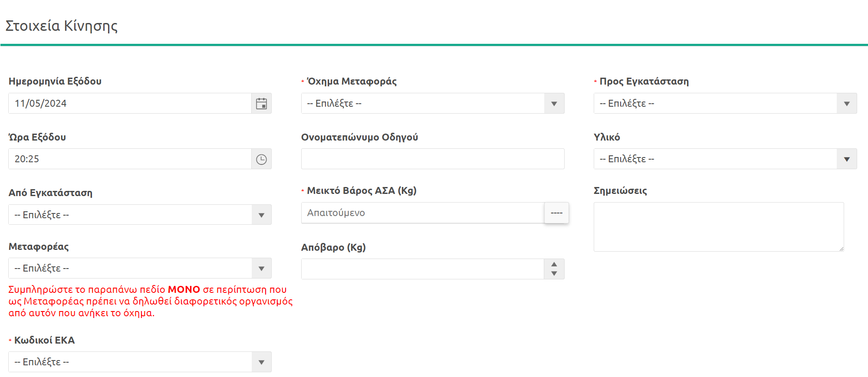The width and height of the screenshot is (868, 377).
Task: Expand the Προς Εγκατάσταση dropdown
Action: point(846,104)
